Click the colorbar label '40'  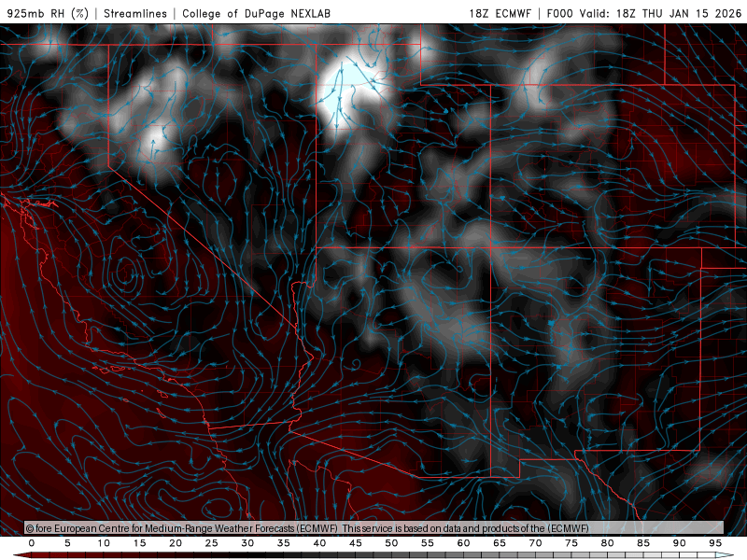click(319, 543)
